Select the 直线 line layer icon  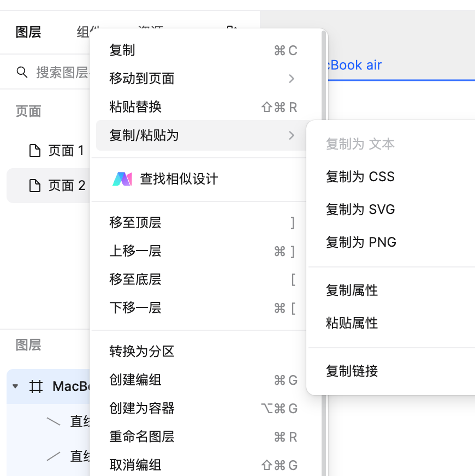tap(55, 421)
